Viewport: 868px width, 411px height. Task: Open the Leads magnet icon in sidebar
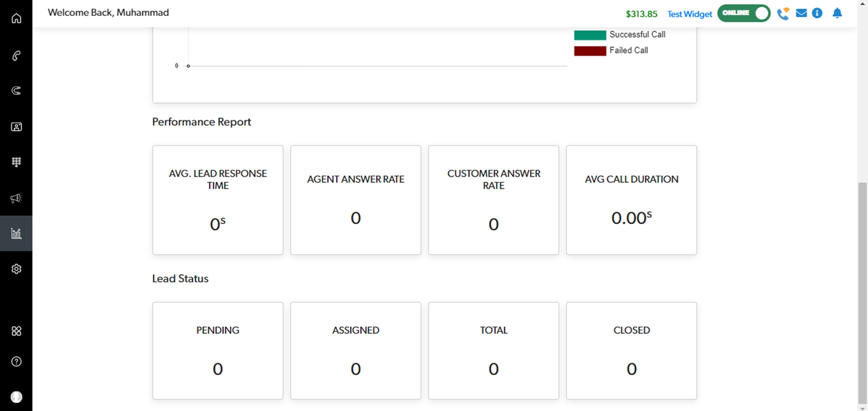click(16, 91)
